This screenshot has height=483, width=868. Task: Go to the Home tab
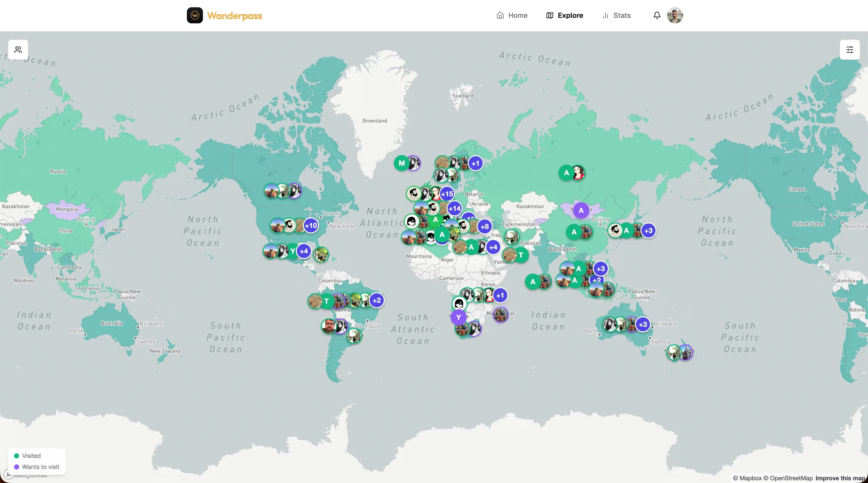[x=512, y=16]
